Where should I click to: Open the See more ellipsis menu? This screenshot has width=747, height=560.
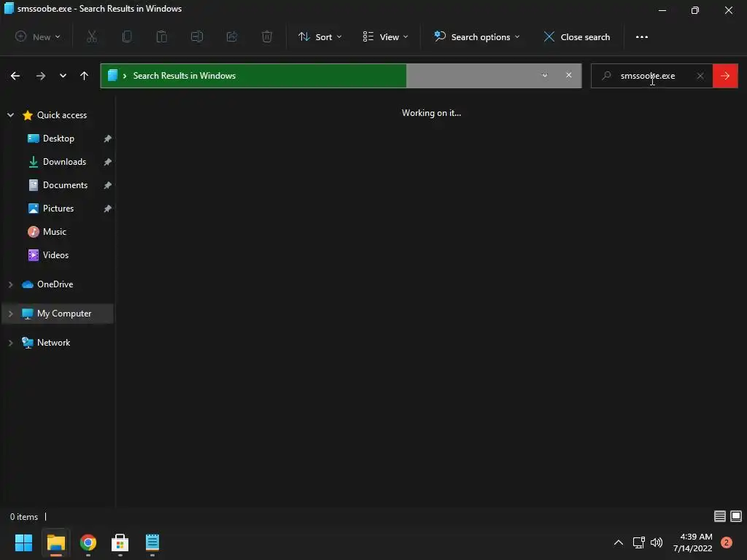pyautogui.click(x=642, y=36)
